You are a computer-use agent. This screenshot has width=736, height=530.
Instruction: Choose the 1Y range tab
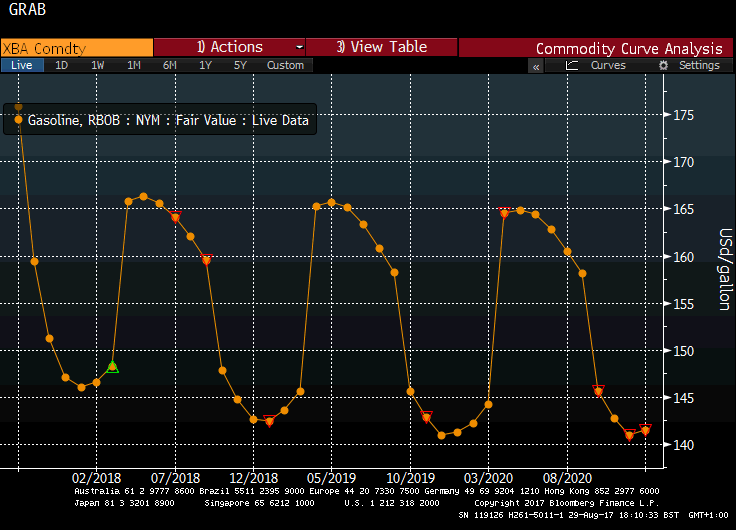[205, 65]
